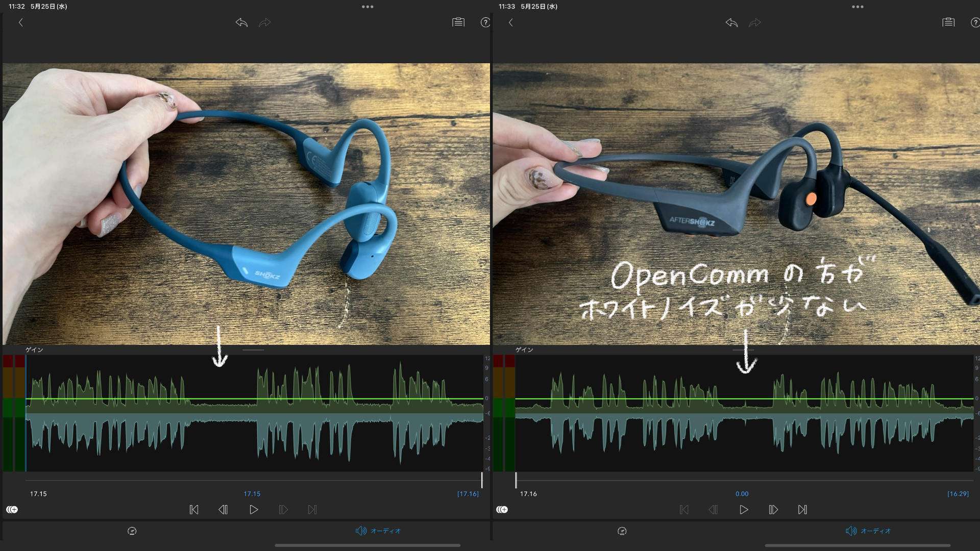The image size is (980, 551).
Task: Open project library icon in left pane
Action: pos(458,22)
